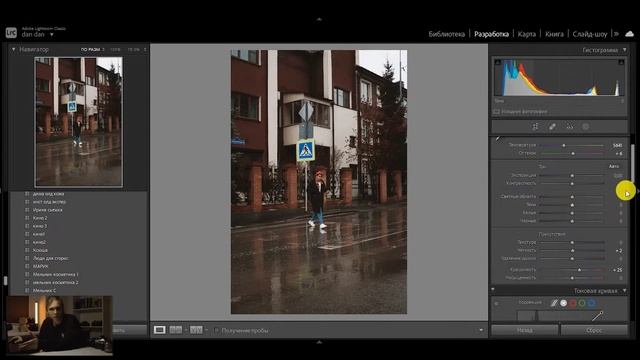Set navigator zoom to 100%
Image resolution: width=640 pixels, height=360 pixels.
coord(116,49)
